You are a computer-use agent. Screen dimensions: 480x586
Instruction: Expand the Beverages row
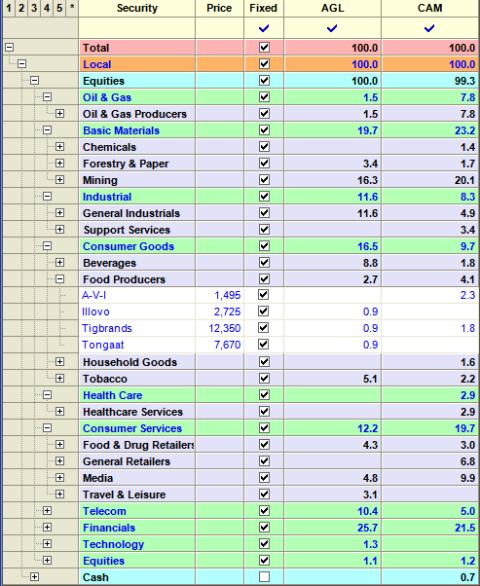click(x=59, y=262)
